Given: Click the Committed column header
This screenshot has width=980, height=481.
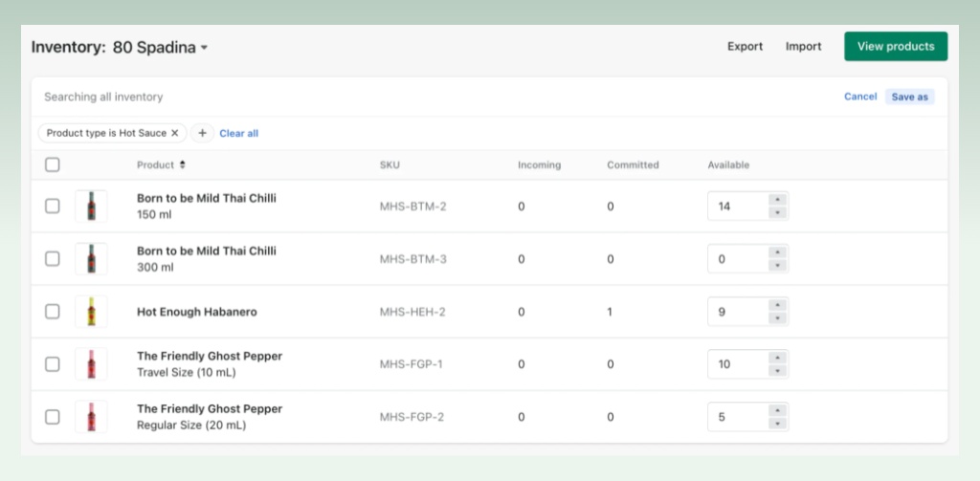Looking at the screenshot, I should pos(633,164).
